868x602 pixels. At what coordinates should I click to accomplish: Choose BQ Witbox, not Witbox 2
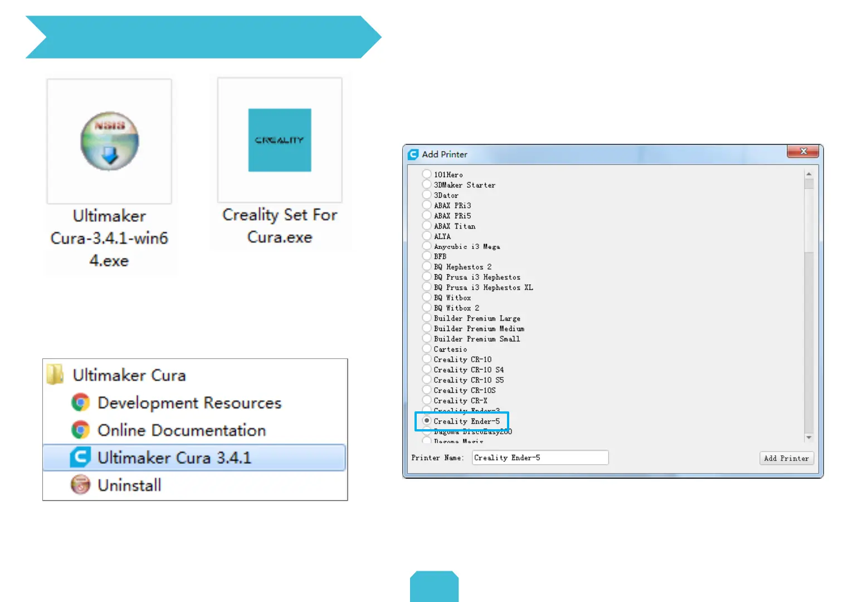point(427,298)
